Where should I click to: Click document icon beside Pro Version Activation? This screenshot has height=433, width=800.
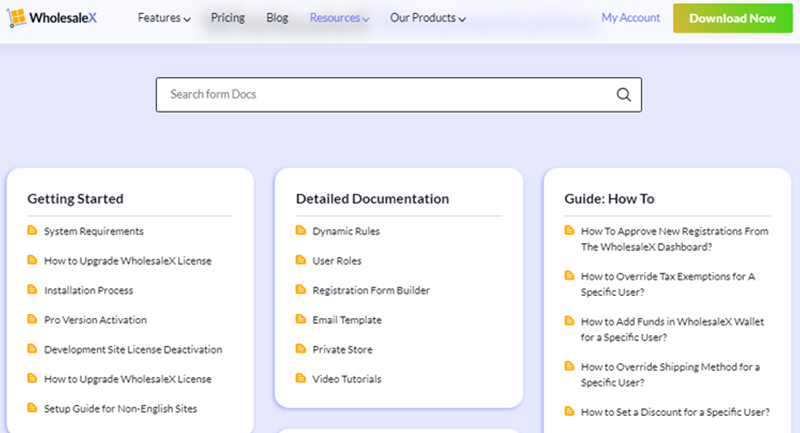(32, 319)
